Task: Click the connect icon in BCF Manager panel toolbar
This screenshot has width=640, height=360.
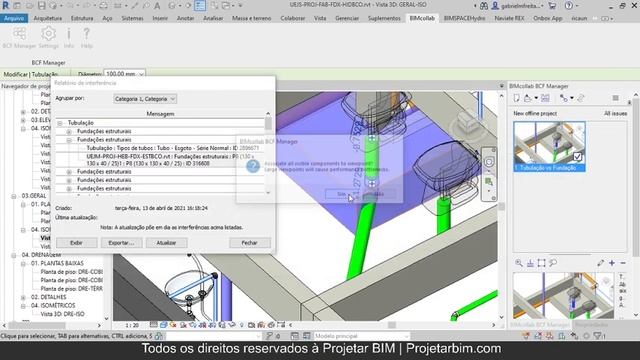Action: [x=564, y=98]
